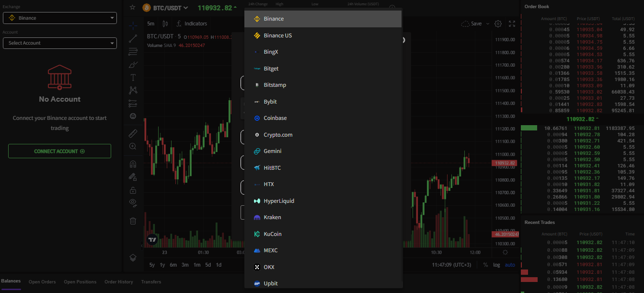This screenshot has width=644, height=293.
Task: Open the BTC/USDT pair selector
Action: coord(165,8)
